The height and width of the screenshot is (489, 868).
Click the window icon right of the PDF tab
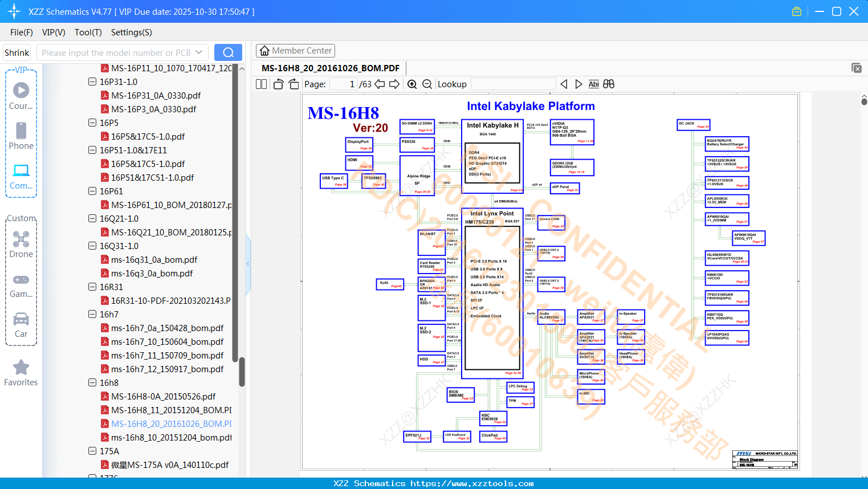click(857, 68)
